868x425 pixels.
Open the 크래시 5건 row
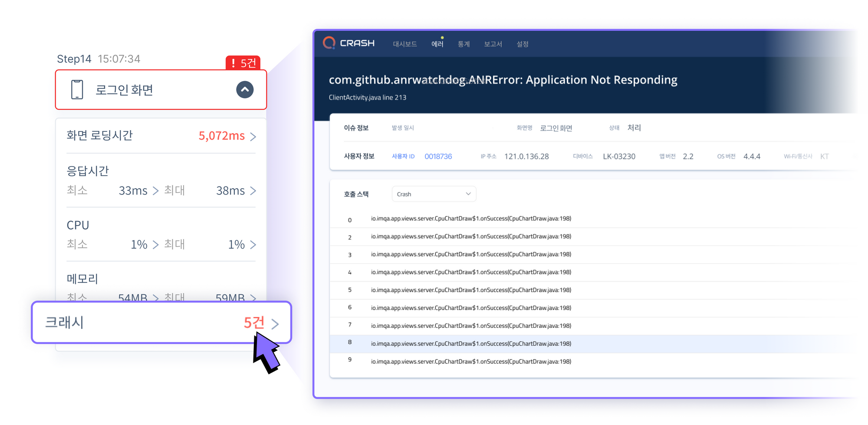[x=161, y=322]
